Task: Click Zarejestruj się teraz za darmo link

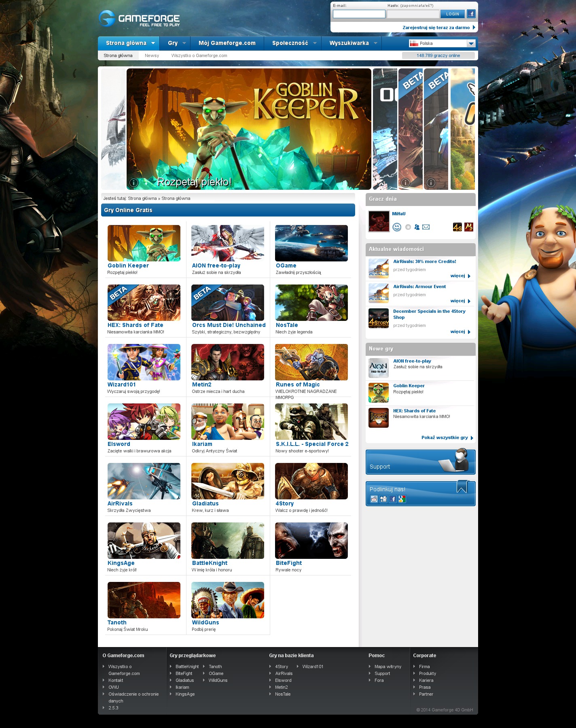Action: pyautogui.click(x=436, y=28)
